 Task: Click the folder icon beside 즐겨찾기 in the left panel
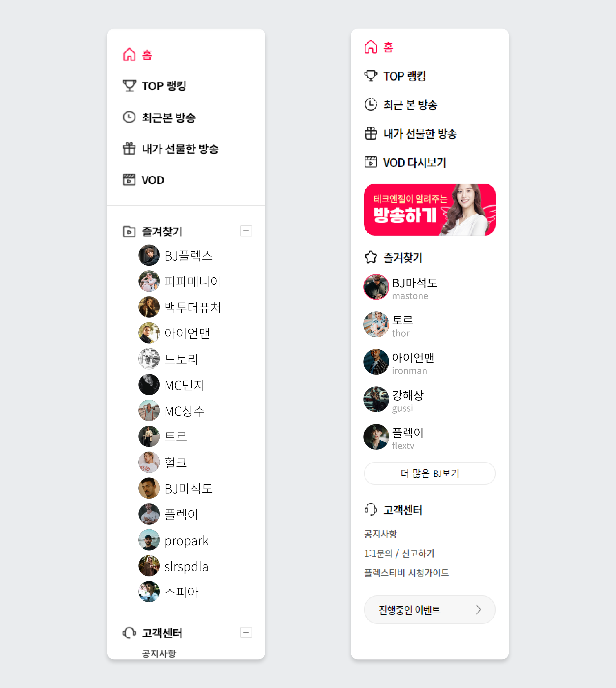tap(129, 231)
